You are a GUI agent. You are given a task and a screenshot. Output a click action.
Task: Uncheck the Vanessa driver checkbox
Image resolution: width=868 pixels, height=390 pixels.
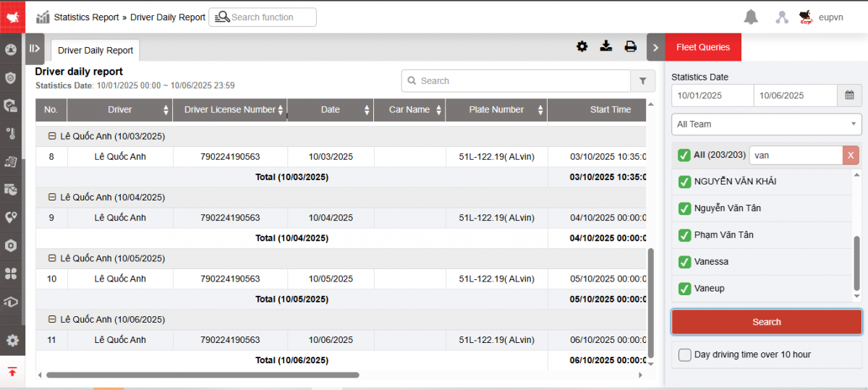tap(684, 262)
